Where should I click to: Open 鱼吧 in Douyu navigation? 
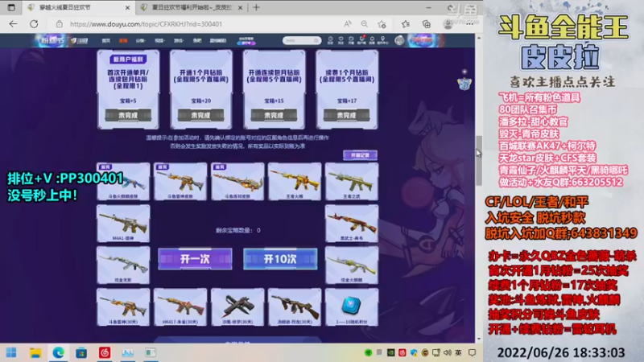[x=197, y=41]
